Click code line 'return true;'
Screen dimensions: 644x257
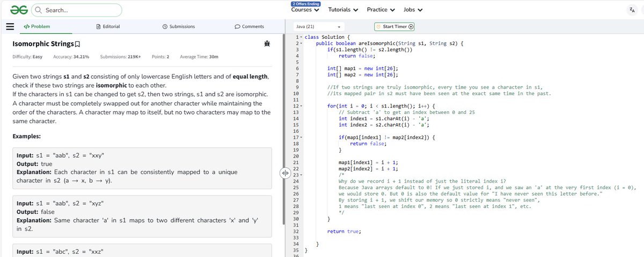(x=344, y=232)
